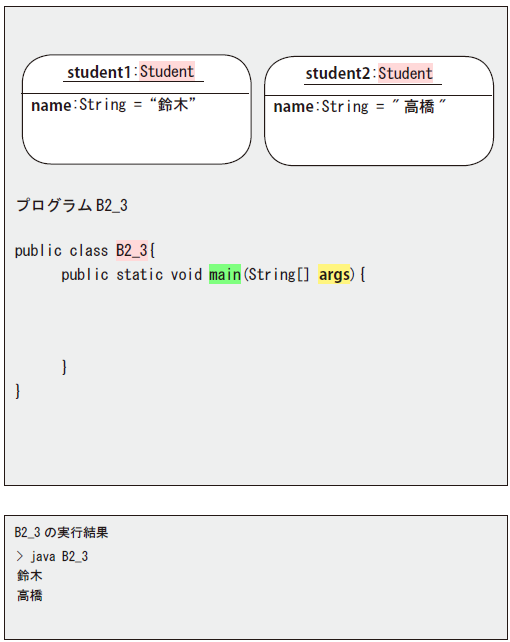Click the name attribute with value 高橋

click(359, 106)
